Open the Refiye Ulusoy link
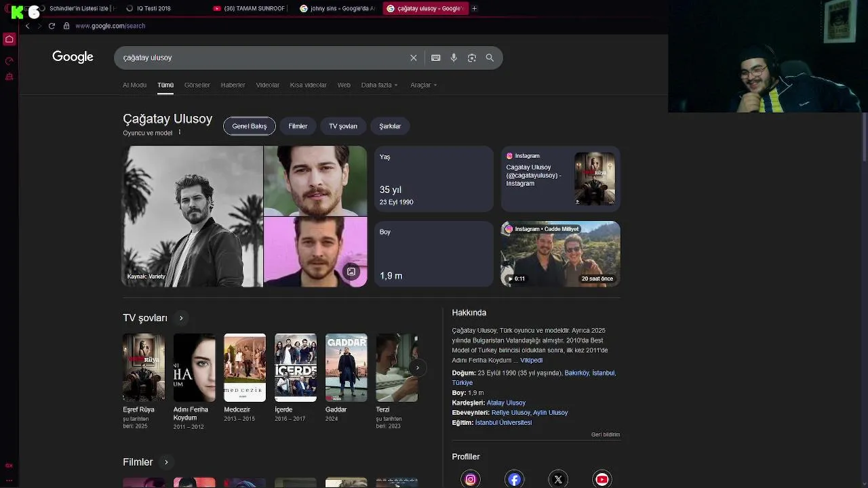868x488 pixels. coord(511,413)
